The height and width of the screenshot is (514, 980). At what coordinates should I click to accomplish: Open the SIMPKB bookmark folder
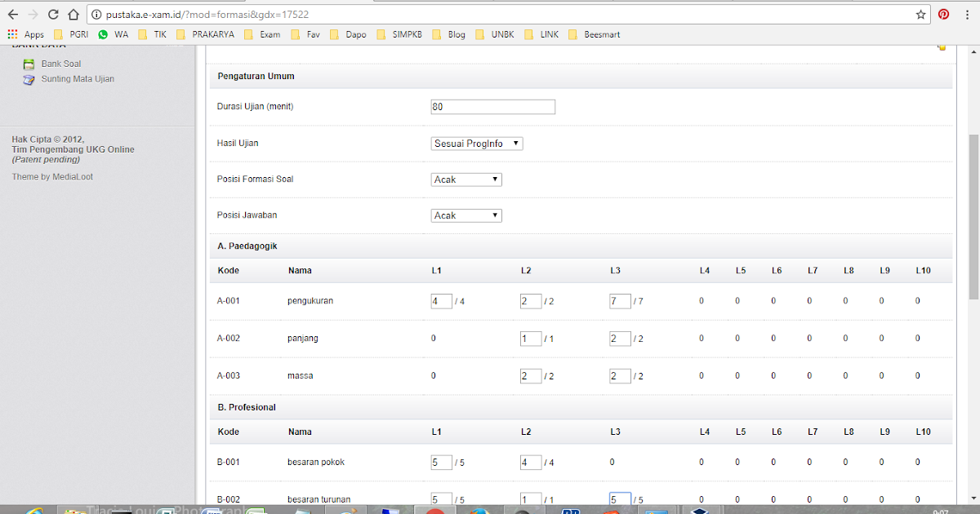click(x=399, y=34)
